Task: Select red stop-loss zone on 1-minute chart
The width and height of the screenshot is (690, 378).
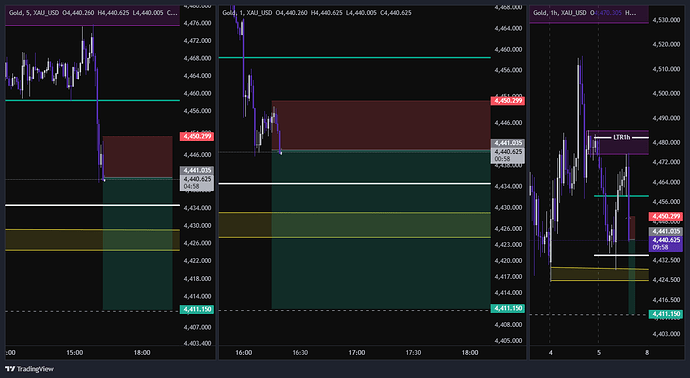Action: click(381, 125)
